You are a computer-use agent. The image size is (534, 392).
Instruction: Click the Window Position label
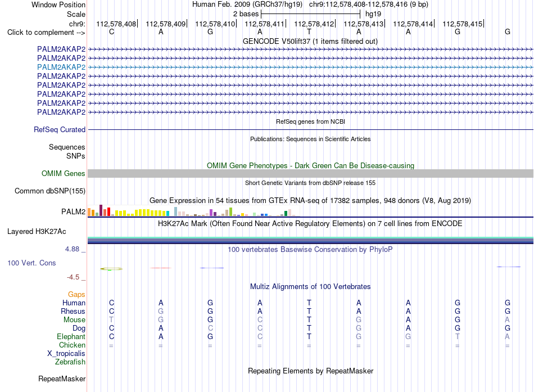point(58,4)
